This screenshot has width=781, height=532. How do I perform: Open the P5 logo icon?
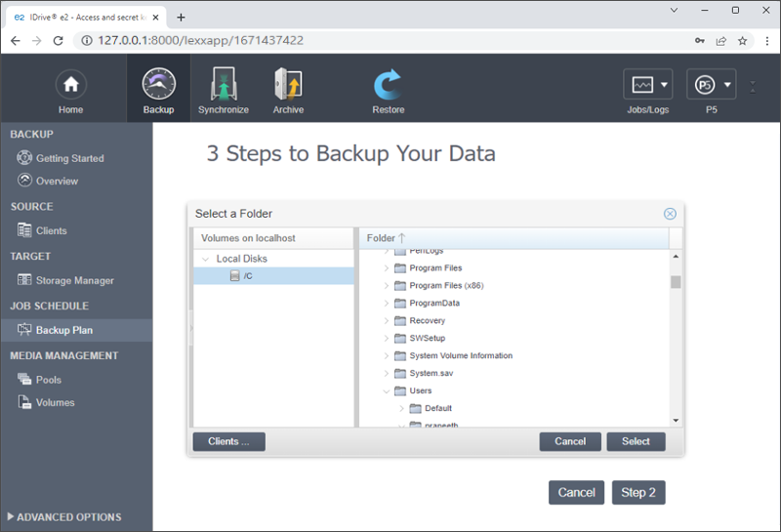(x=705, y=85)
